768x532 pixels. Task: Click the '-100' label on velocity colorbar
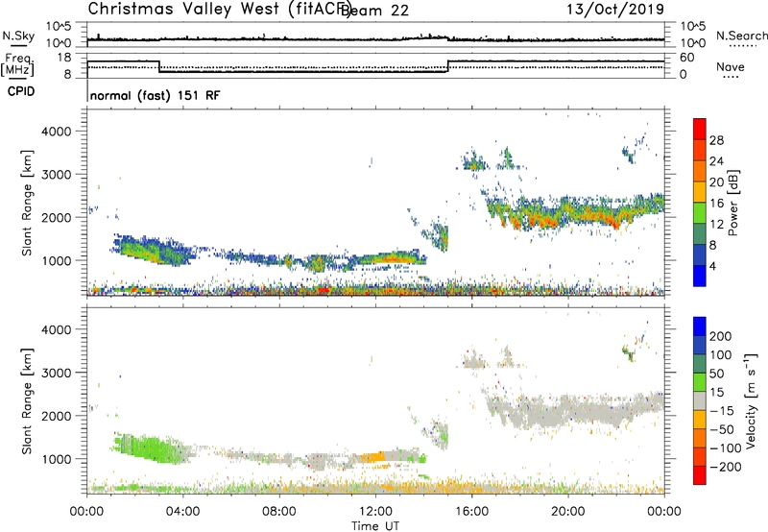[725, 448]
